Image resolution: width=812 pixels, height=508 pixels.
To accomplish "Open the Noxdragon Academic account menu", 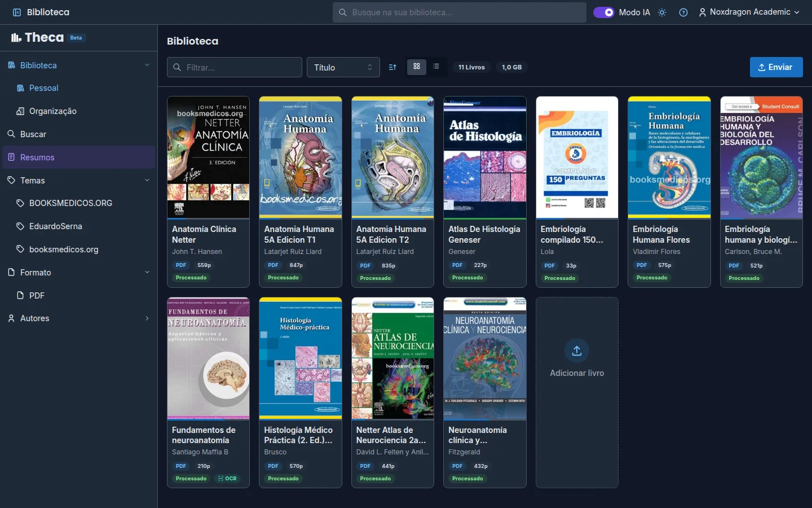I will [x=749, y=12].
